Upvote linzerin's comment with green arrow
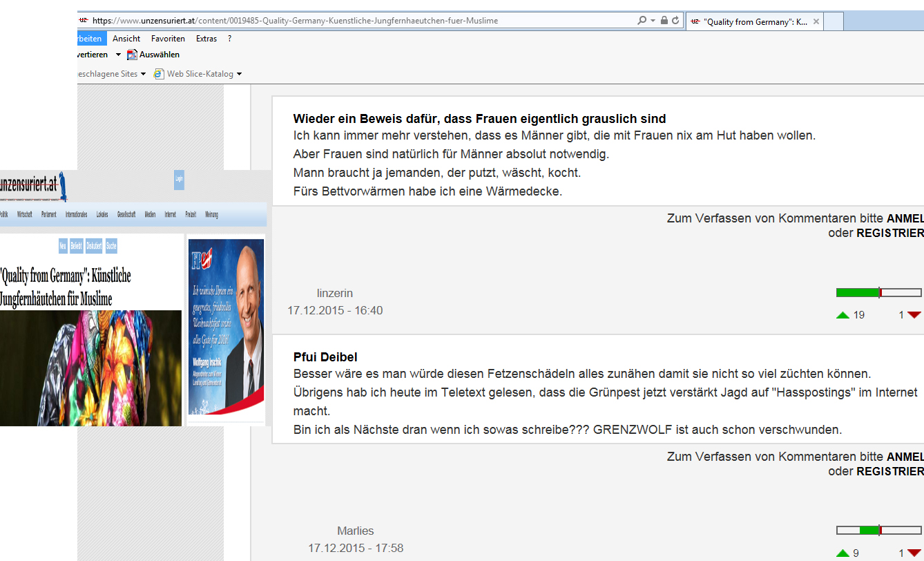This screenshot has width=924, height=561. click(843, 315)
